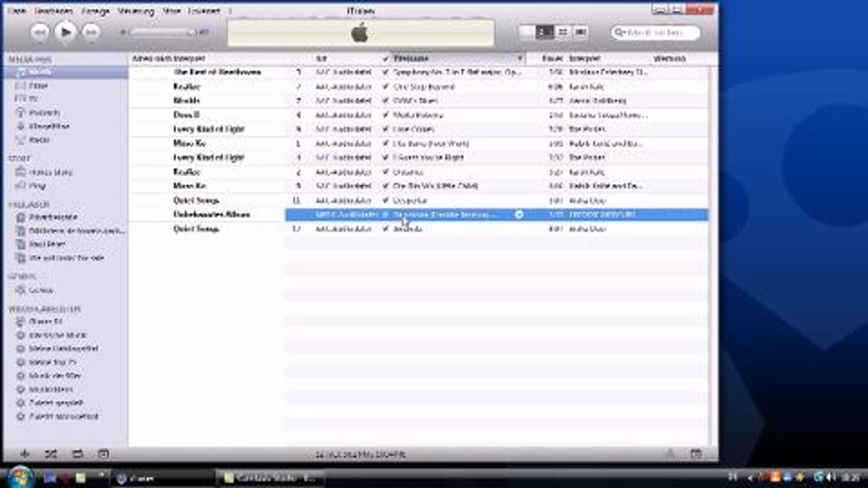Open the Anzeige menu
The width and height of the screenshot is (868, 488).
[96, 12]
